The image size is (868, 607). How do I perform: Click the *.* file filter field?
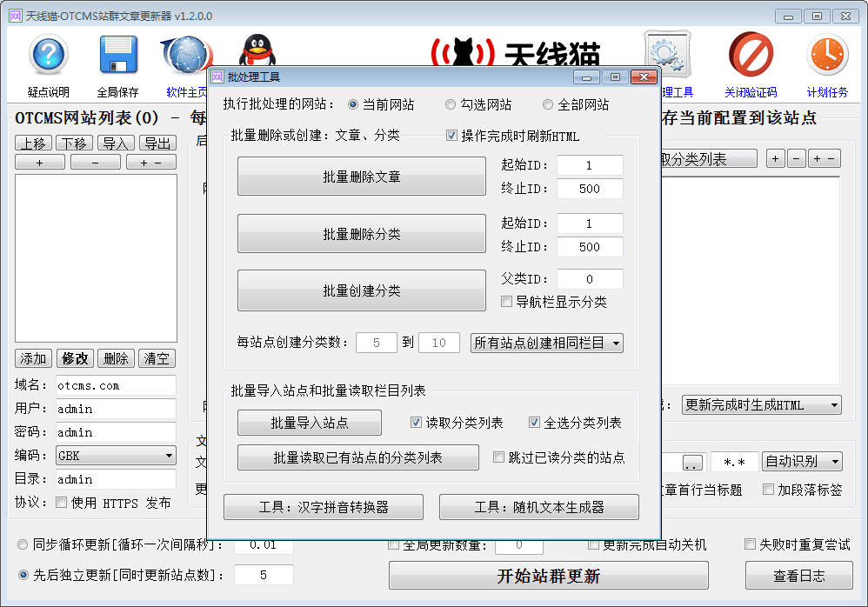pos(734,462)
